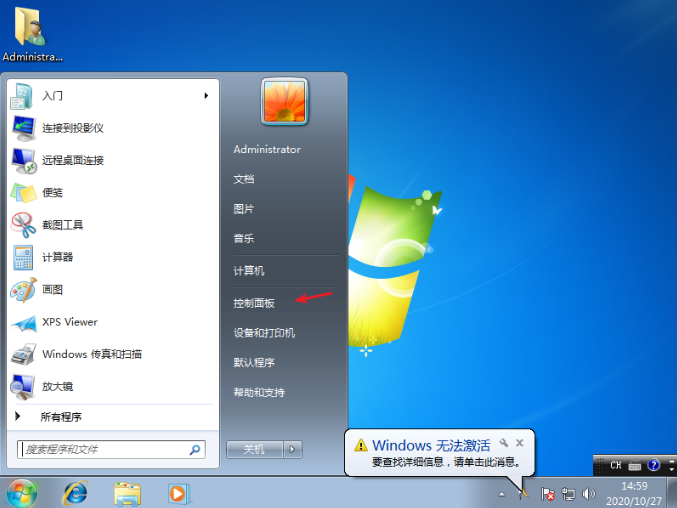Open Help and Support (帮助和支持)
This screenshot has height=508, width=677.
click(259, 393)
